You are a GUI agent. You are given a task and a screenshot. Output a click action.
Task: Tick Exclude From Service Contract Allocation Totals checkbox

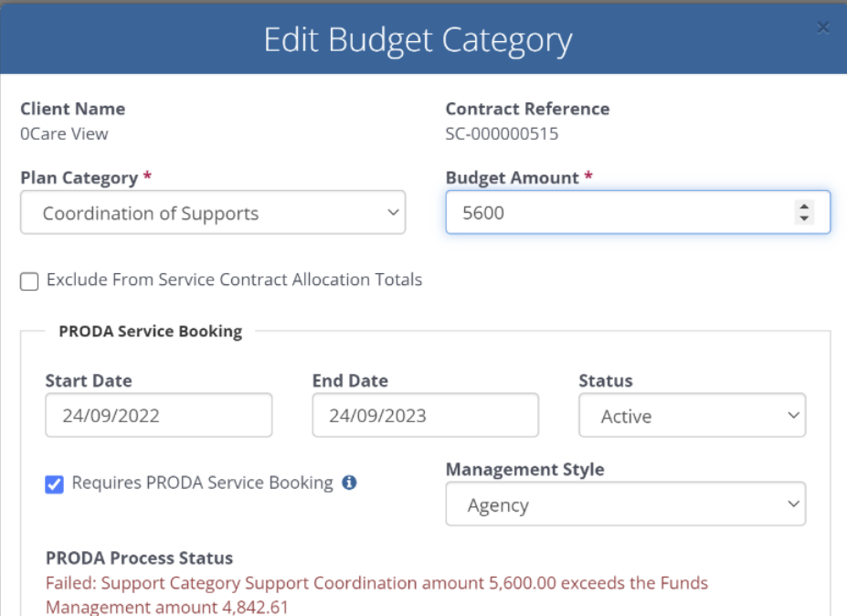(29, 281)
